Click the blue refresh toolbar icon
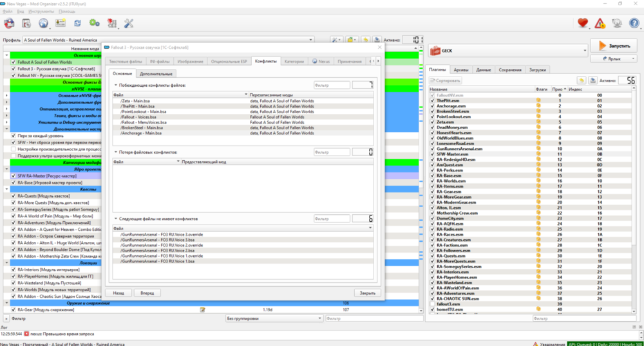 (x=77, y=23)
